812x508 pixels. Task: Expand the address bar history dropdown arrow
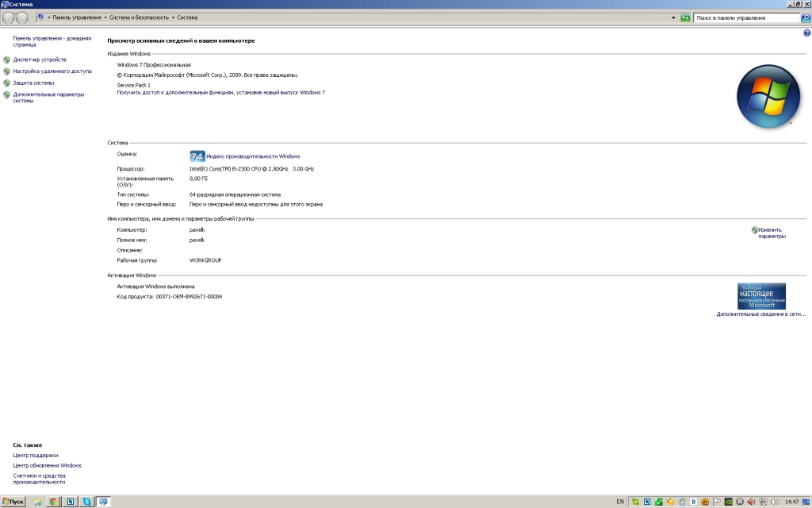coord(674,17)
